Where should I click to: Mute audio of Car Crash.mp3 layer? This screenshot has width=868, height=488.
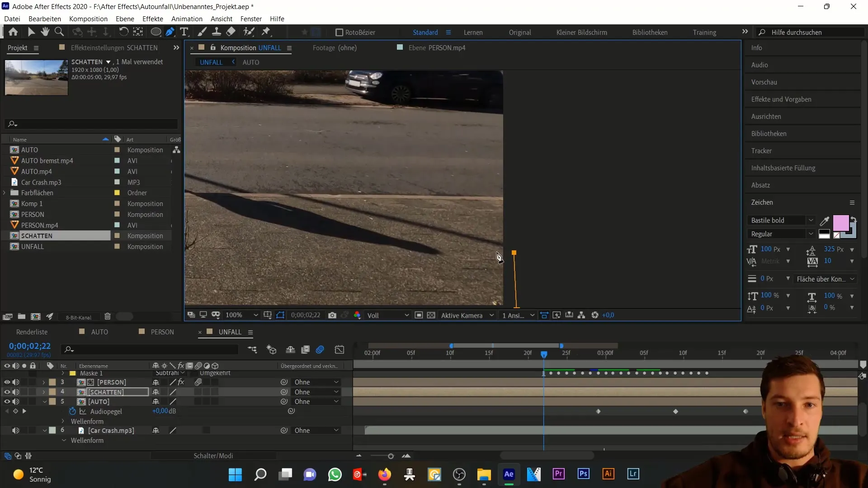coord(16,431)
